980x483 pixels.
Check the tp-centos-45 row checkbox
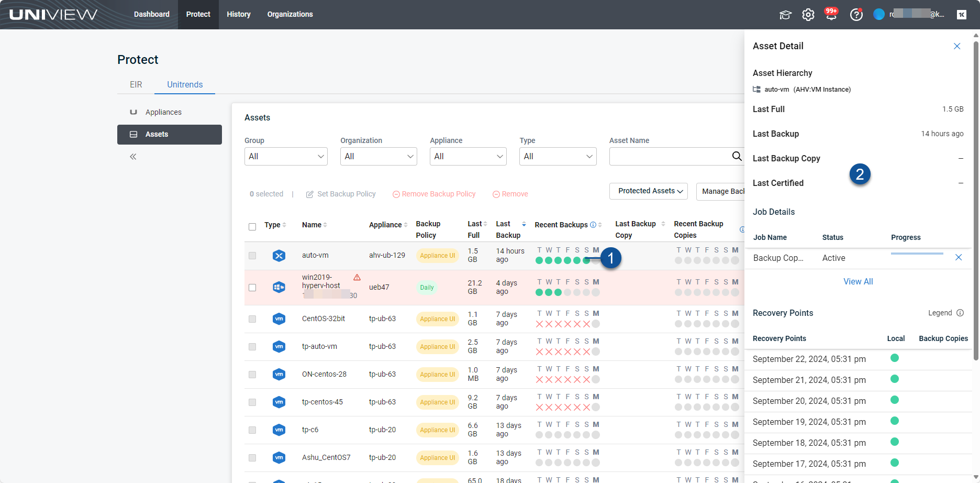pos(252,402)
